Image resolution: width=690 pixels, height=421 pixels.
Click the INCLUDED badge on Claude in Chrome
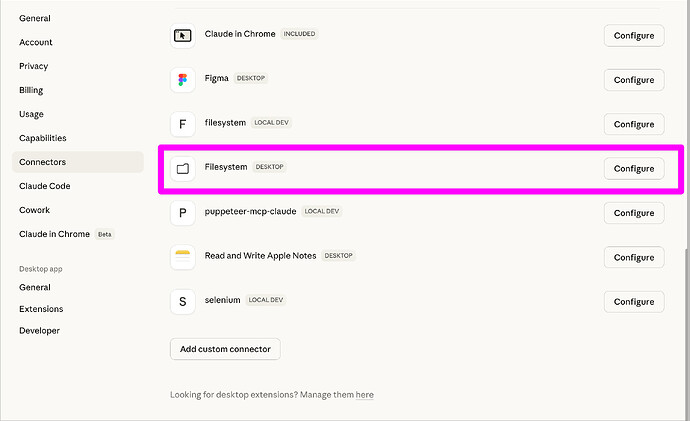coord(299,34)
